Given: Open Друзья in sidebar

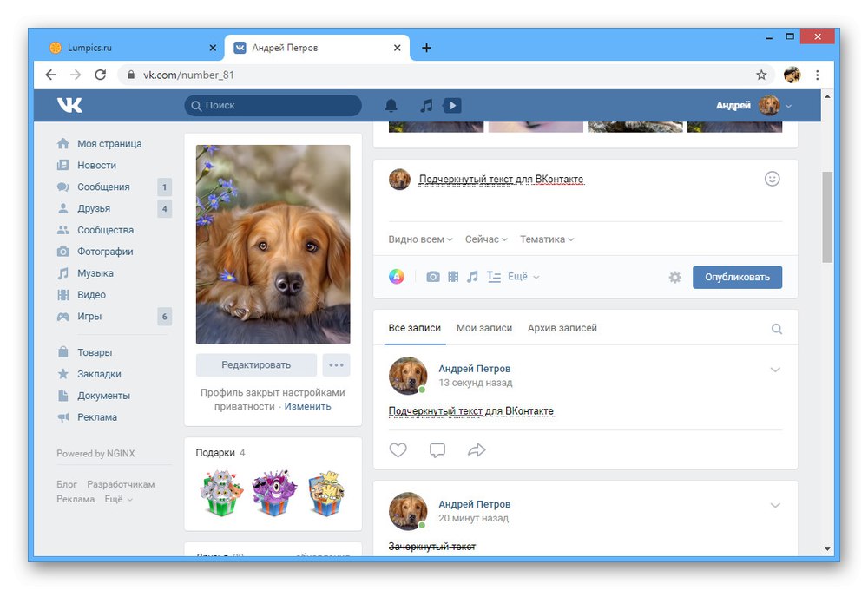Looking at the screenshot, I should 94,208.
